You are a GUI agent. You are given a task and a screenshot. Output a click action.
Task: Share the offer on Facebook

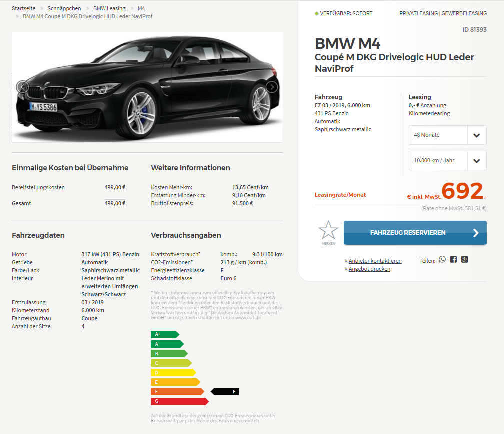[x=453, y=259]
